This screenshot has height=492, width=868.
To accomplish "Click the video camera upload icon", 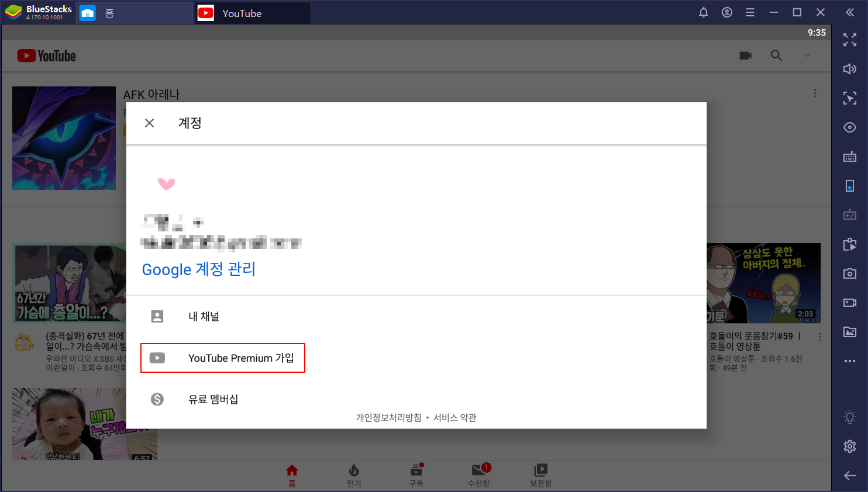I will click(746, 56).
